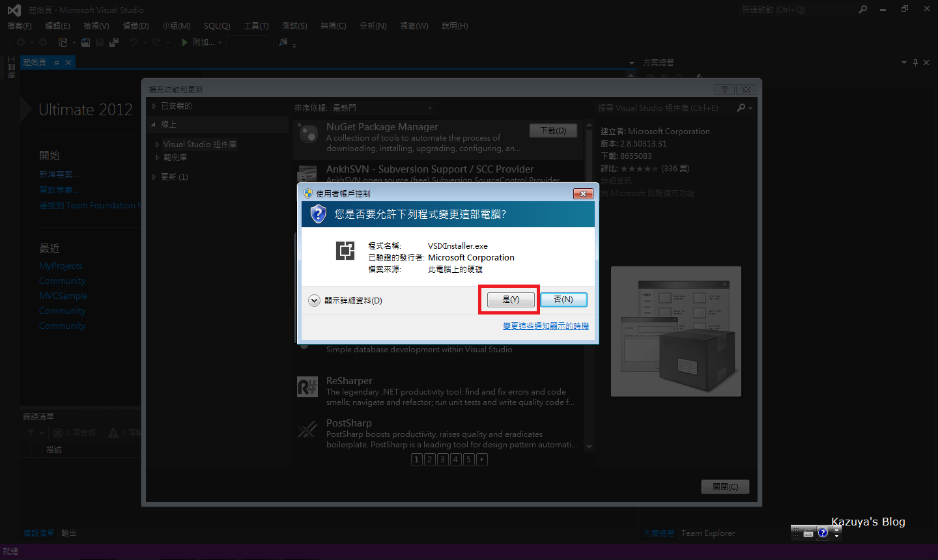
Task: Click the pin icon of the 方案總管 panel
Action: pyautogui.click(x=915, y=63)
